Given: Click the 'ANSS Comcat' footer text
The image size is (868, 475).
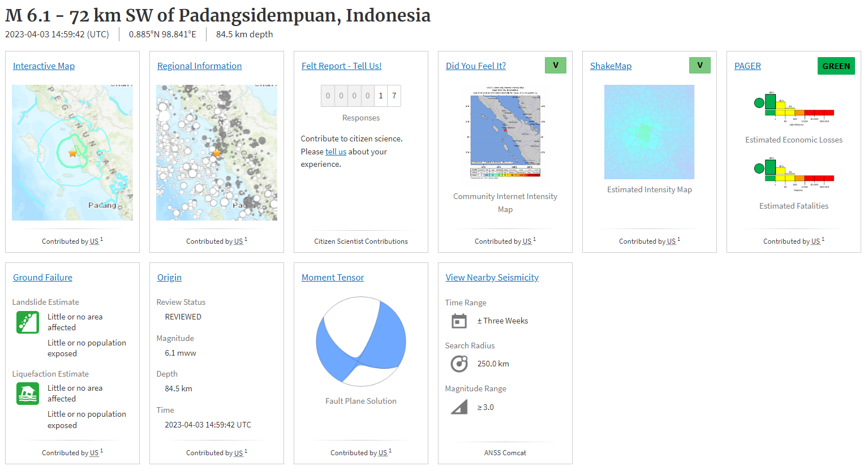Looking at the screenshot, I should coord(505,453).
